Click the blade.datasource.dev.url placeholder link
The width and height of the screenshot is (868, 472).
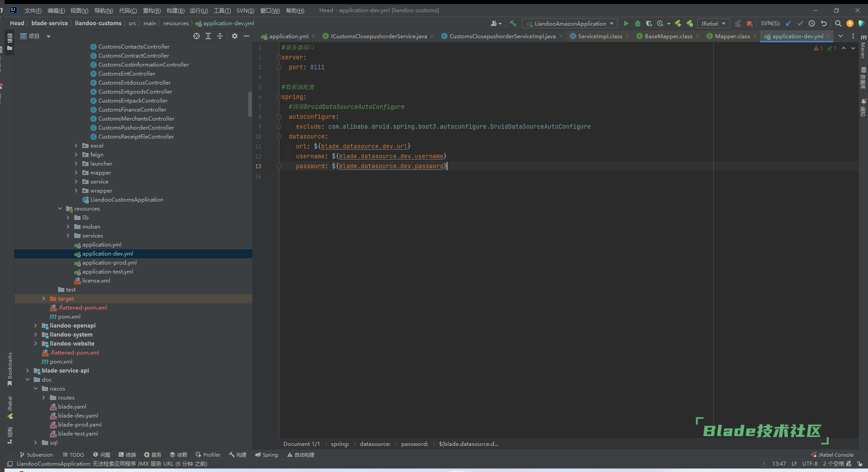pyautogui.click(x=364, y=146)
